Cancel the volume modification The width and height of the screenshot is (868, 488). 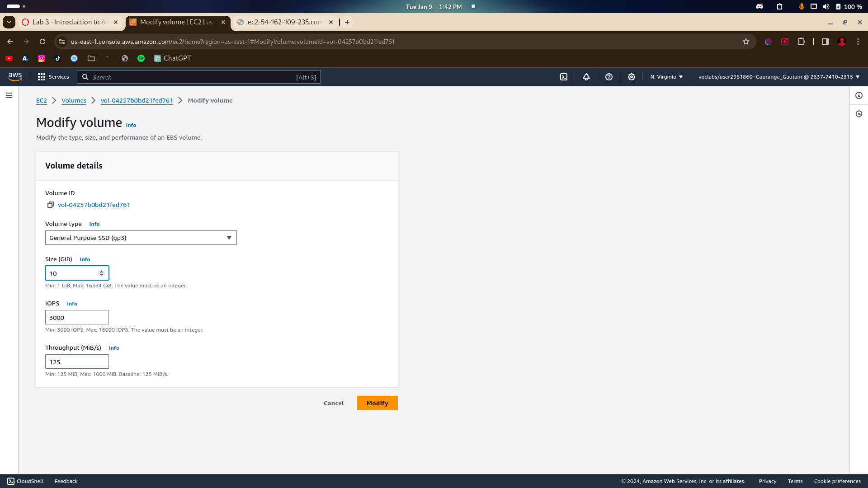pyautogui.click(x=334, y=403)
